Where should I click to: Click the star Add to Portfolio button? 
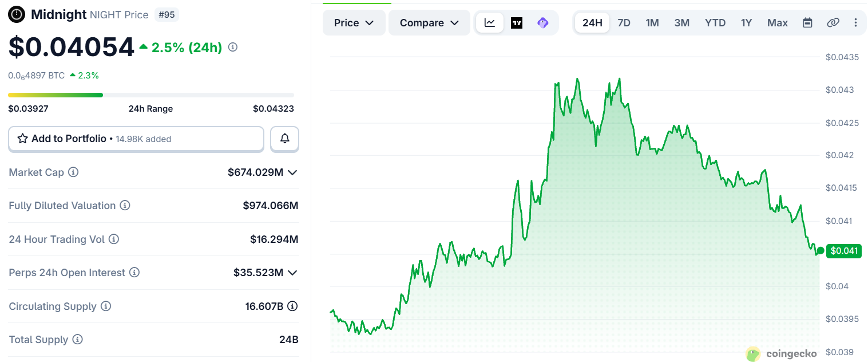coord(136,139)
